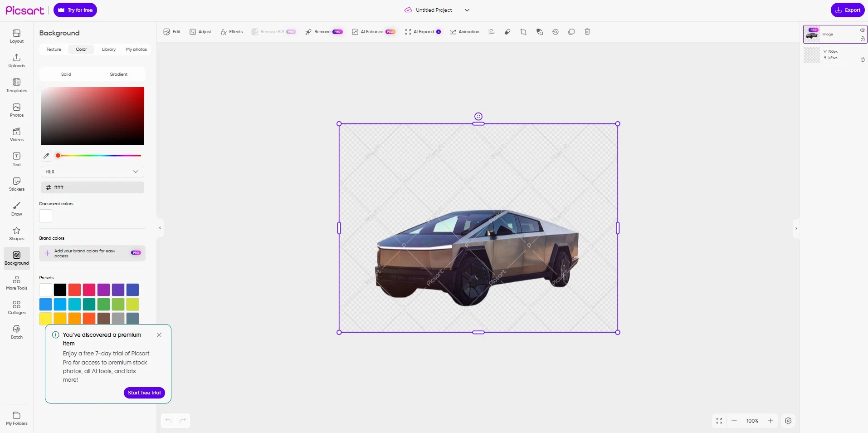Switch to Solid color mode
This screenshot has height=433, width=868.
66,74
